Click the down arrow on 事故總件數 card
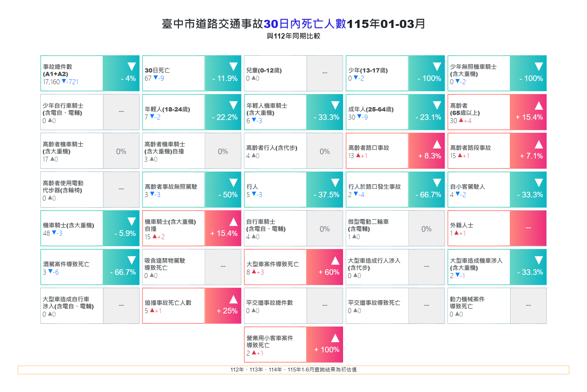Viewport: 587px width, 392px height. pos(132,67)
